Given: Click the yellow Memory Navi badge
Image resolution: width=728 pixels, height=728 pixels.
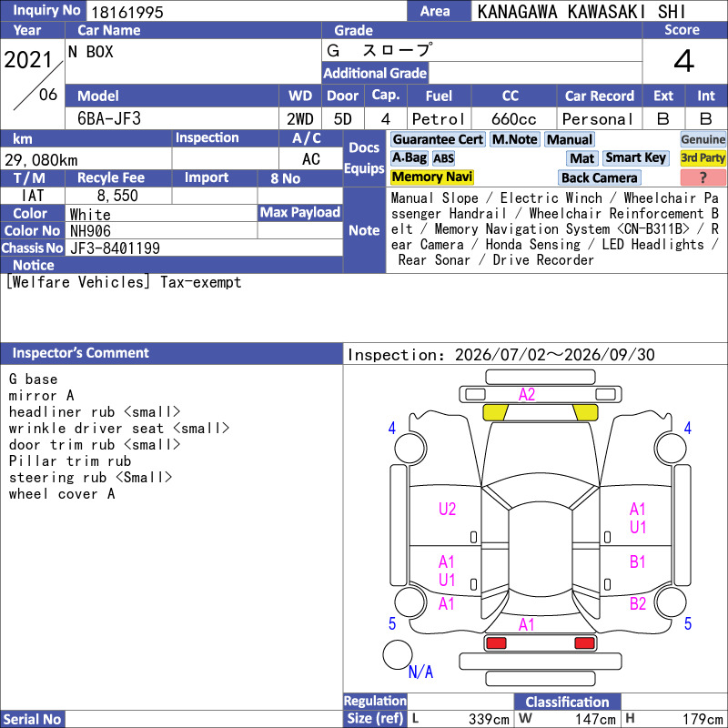Looking at the screenshot, I should [x=431, y=177].
